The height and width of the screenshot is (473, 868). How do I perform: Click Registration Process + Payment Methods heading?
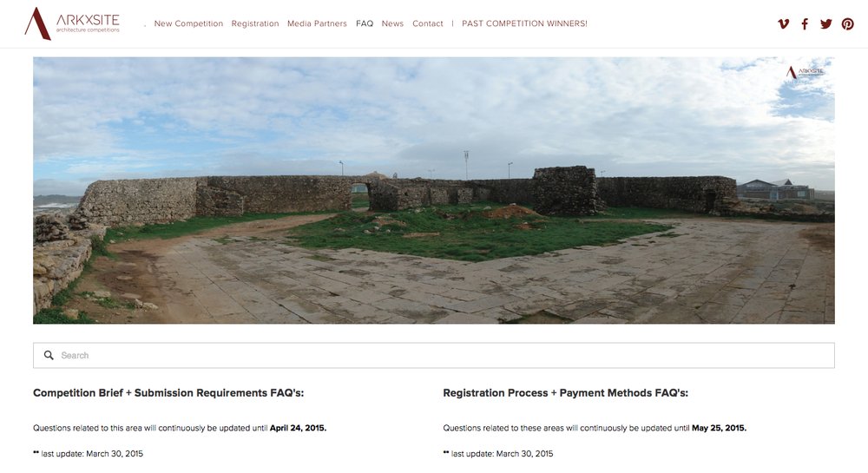pos(565,393)
